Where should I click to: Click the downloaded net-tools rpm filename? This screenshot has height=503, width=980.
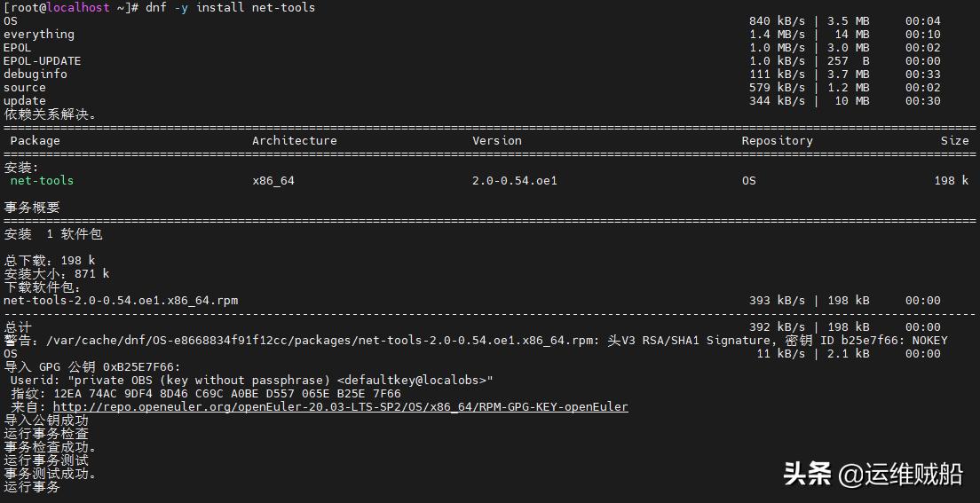(121, 300)
